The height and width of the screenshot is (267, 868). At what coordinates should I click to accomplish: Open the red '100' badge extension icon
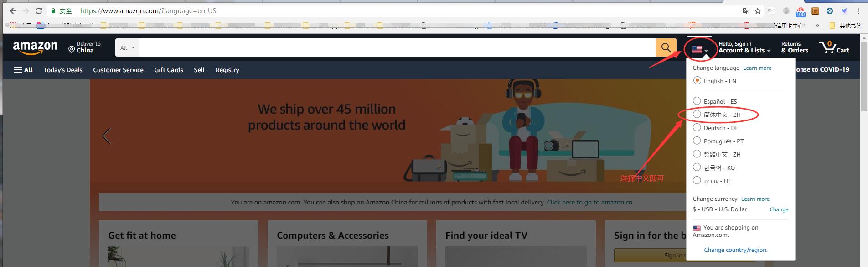click(801, 11)
